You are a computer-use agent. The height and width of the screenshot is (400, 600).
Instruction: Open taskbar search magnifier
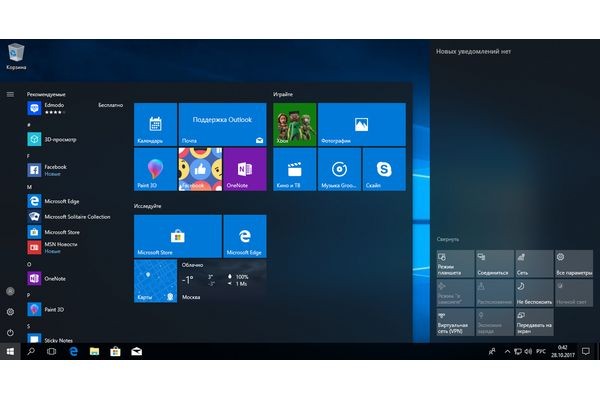point(31,351)
